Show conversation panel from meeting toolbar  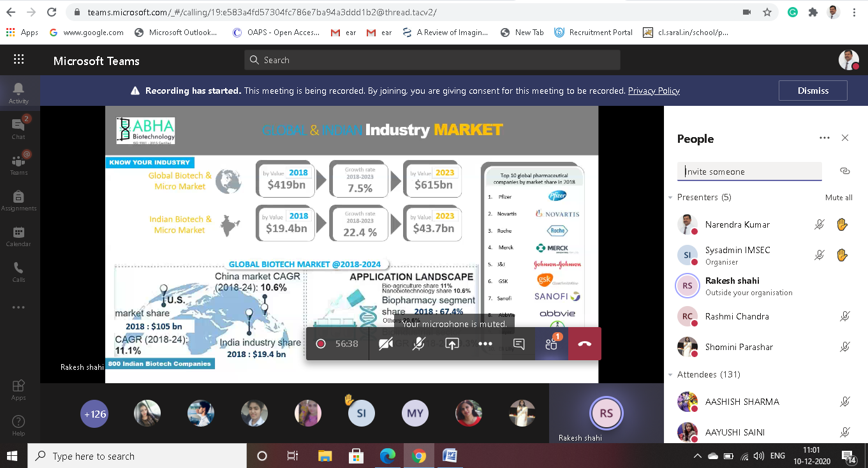519,344
